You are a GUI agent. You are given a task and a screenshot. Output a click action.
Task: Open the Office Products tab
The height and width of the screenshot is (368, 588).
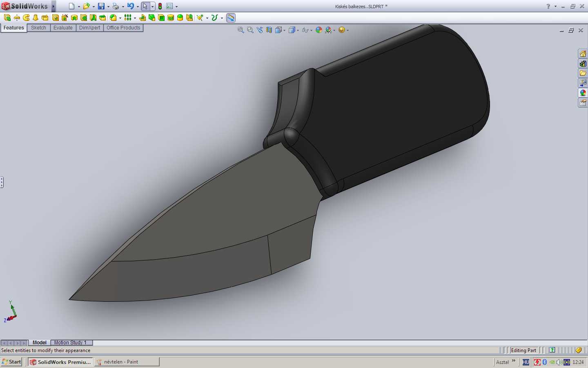coord(123,28)
